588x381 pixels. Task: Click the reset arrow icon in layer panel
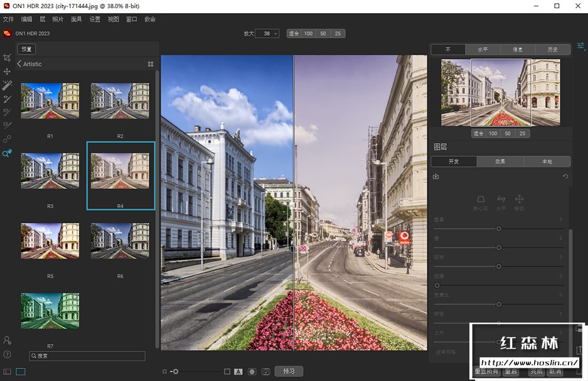(565, 176)
